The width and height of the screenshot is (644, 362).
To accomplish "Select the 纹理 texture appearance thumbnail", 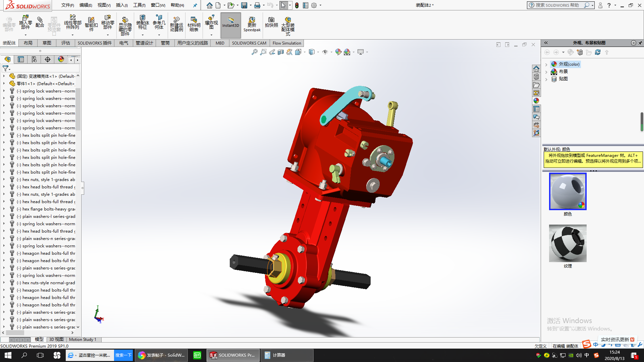I will 568,243.
